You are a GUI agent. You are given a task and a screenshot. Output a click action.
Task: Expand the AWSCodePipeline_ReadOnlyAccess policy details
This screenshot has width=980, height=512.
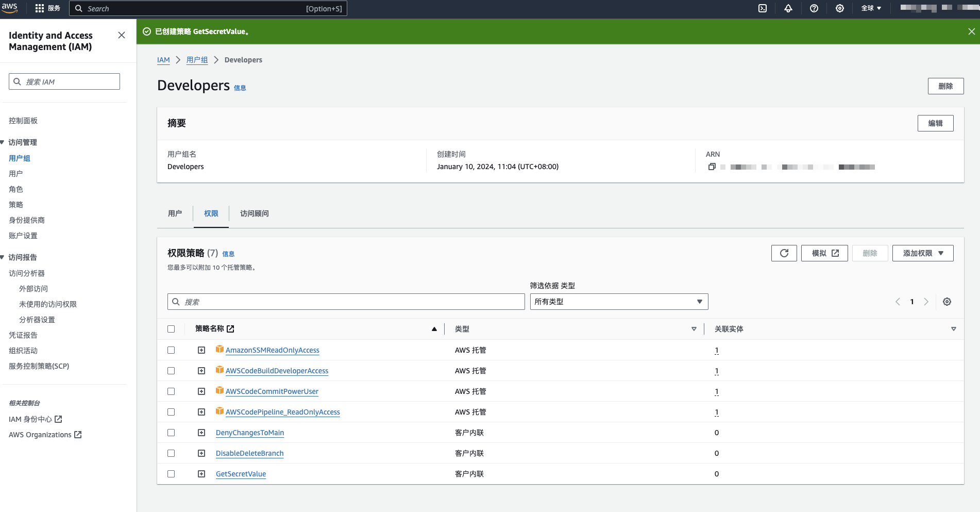click(201, 412)
